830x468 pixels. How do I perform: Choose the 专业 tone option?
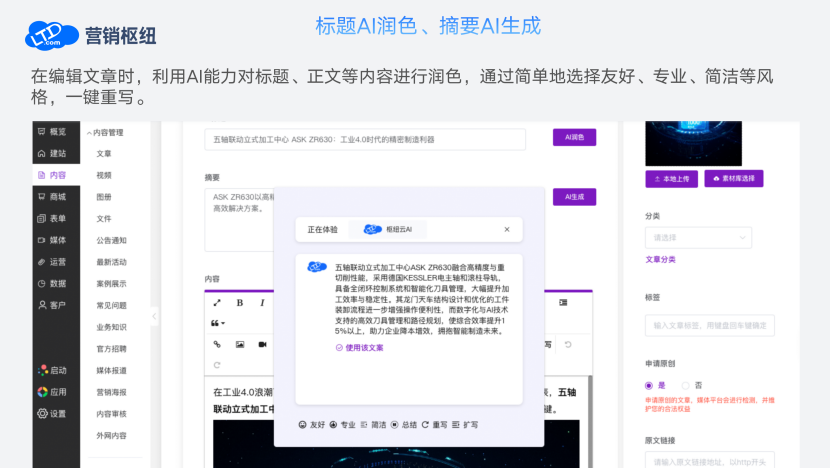(342, 425)
